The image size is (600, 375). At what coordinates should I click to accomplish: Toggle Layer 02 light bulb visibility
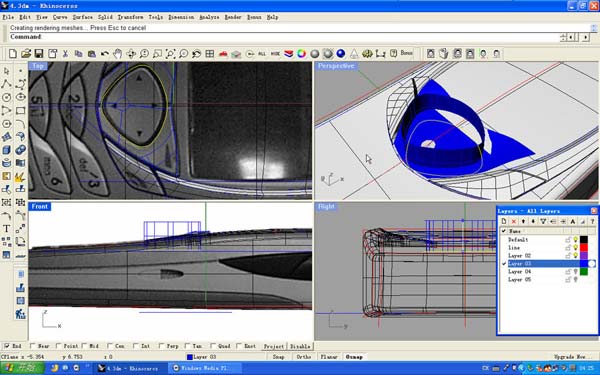576,256
